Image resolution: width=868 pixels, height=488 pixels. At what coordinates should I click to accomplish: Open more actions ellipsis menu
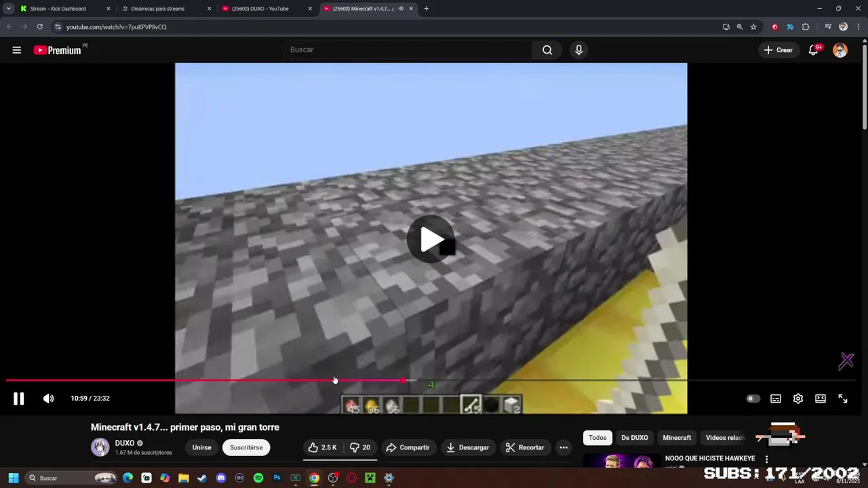(x=564, y=447)
